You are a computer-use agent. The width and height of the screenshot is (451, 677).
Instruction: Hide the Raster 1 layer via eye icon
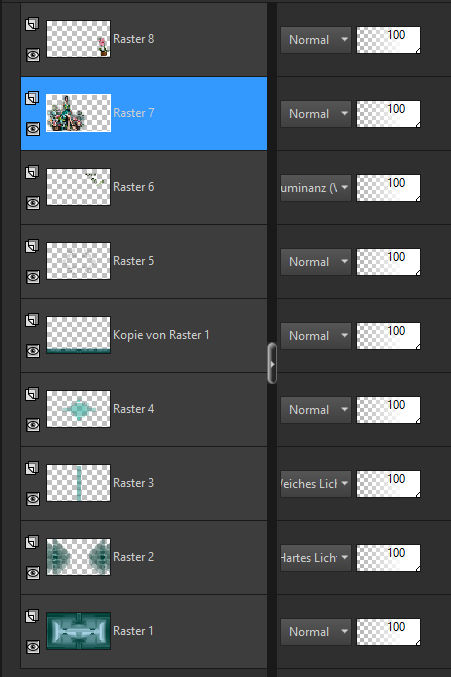[33, 647]
